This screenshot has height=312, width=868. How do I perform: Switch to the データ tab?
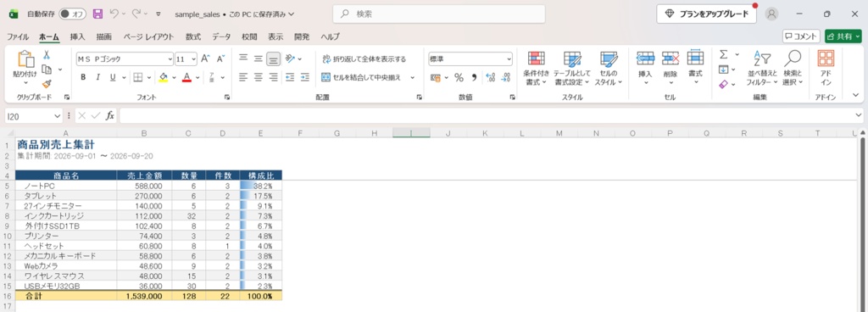pyautogui.click(x=221, y=36)
